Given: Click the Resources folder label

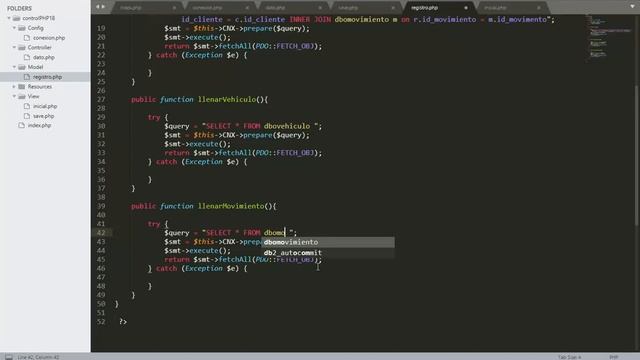Looking at the screenshot, I should (x=40, y=87).
